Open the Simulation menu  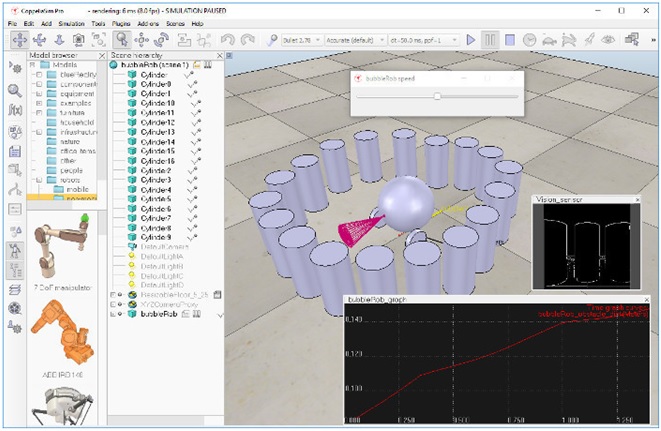[x=71, y=24]
